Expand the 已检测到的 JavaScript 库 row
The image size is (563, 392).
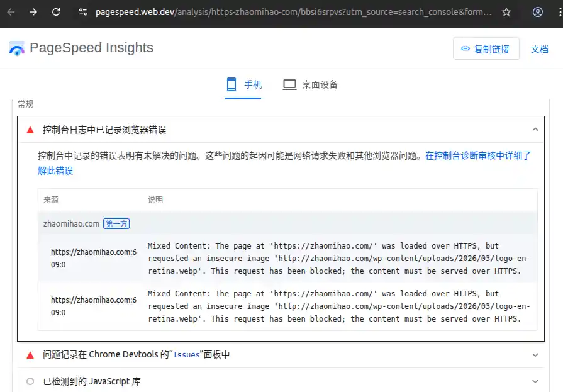click(535, 381)
